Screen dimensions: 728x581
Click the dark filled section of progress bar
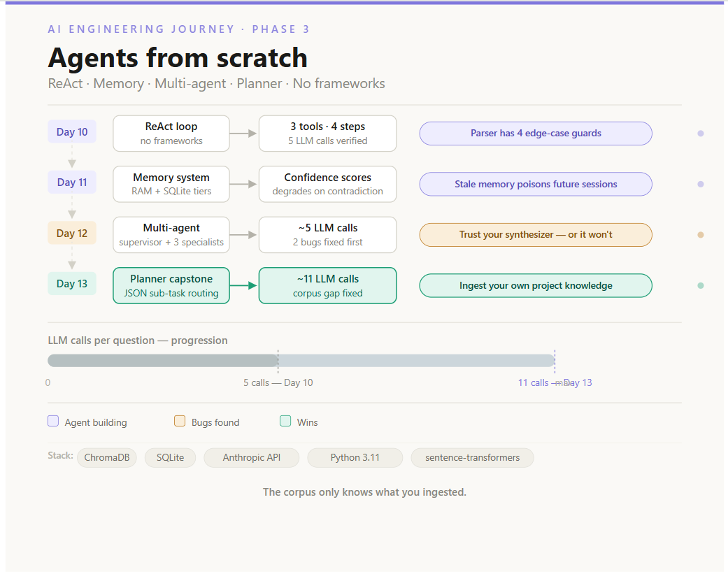coord(162,361)
